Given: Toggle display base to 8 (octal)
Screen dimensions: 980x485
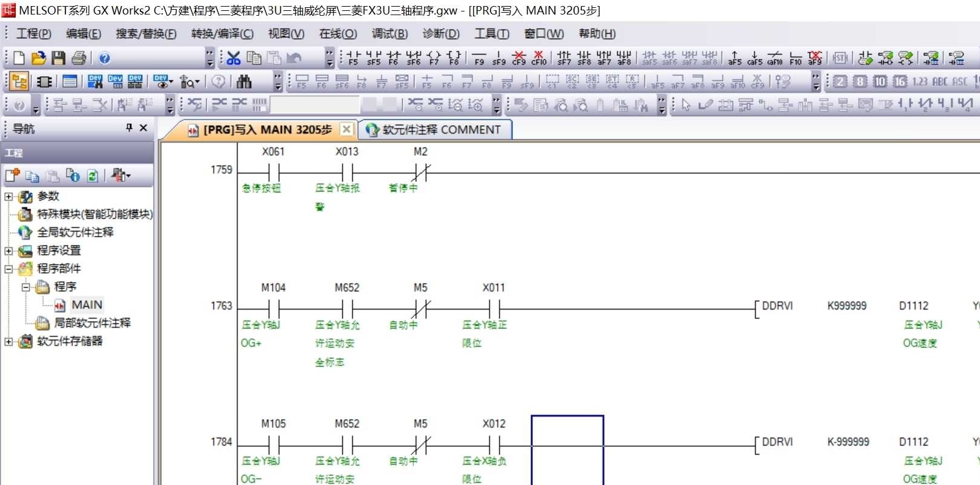Looking at the screenshot, I should (860, 81).
